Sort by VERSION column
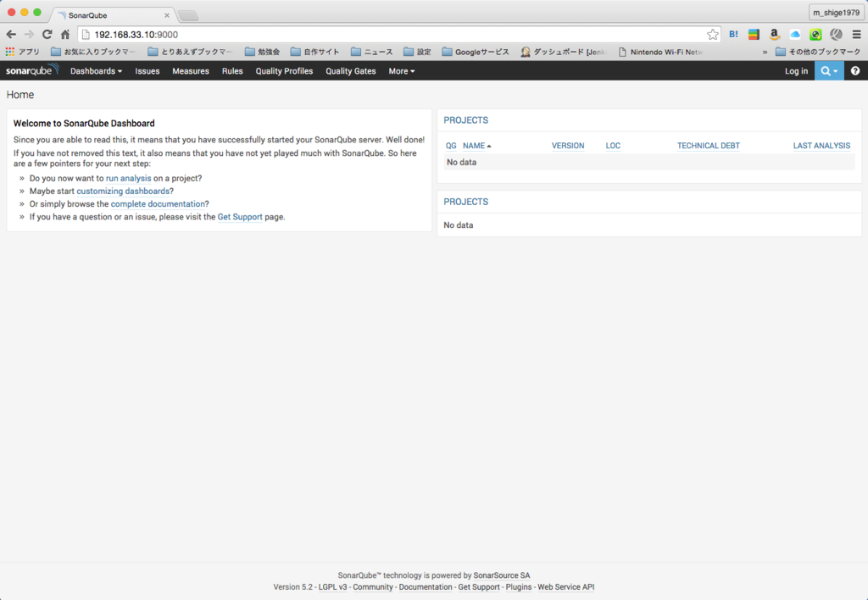The height and width of the screenshot is (600, 868). (568, 146)
